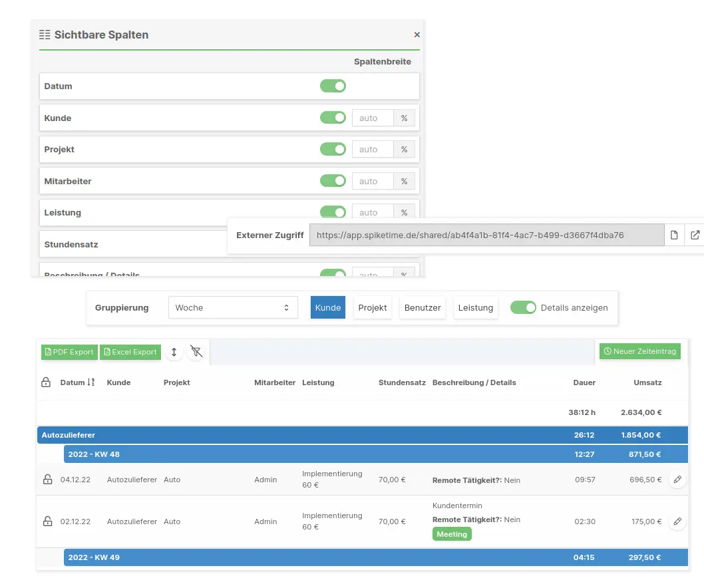The width and height of the screenshot is (704, 588).
Task: Click the sort direction arrows icon
Action: (174, 352)
